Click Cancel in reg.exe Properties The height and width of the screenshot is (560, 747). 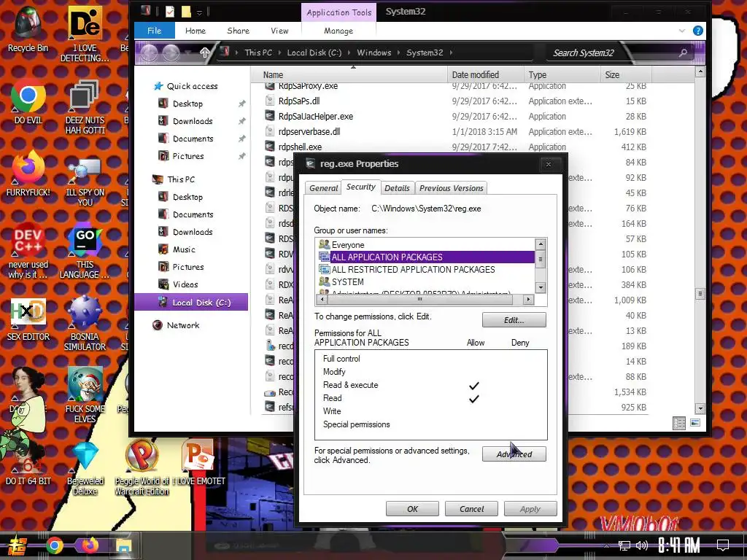point(471,509)
